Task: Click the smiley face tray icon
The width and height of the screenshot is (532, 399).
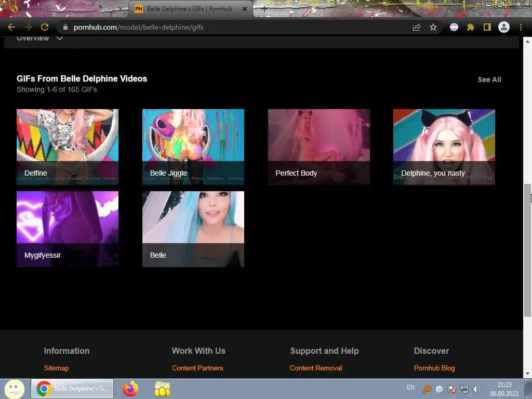Action: 439,389
